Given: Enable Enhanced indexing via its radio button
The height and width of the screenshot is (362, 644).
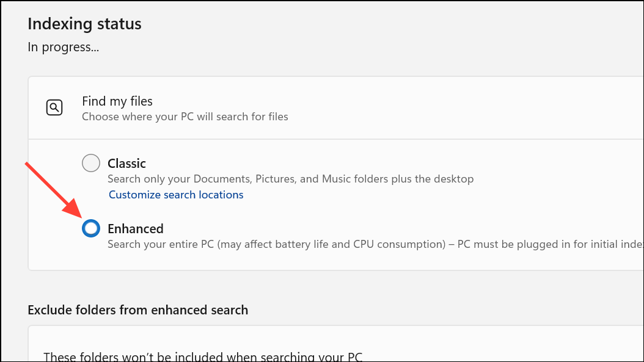Looking at the screenshot, I should pos(90,228).
